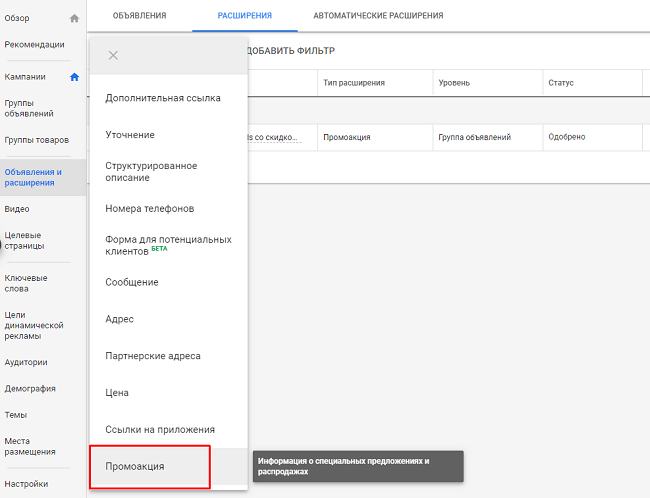Choose Дополнительная ссылка extension type
The image size is (650, 498).
tap(163, 98)
